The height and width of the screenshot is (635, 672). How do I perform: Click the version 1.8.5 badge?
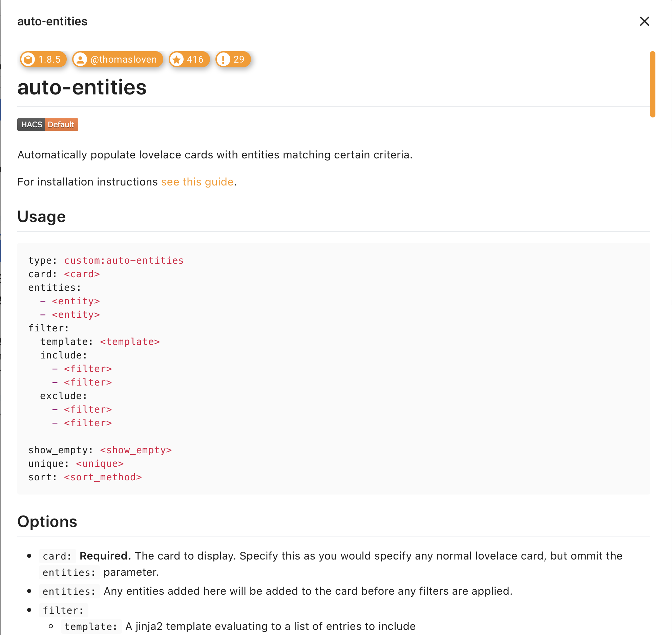coord(43,59)
